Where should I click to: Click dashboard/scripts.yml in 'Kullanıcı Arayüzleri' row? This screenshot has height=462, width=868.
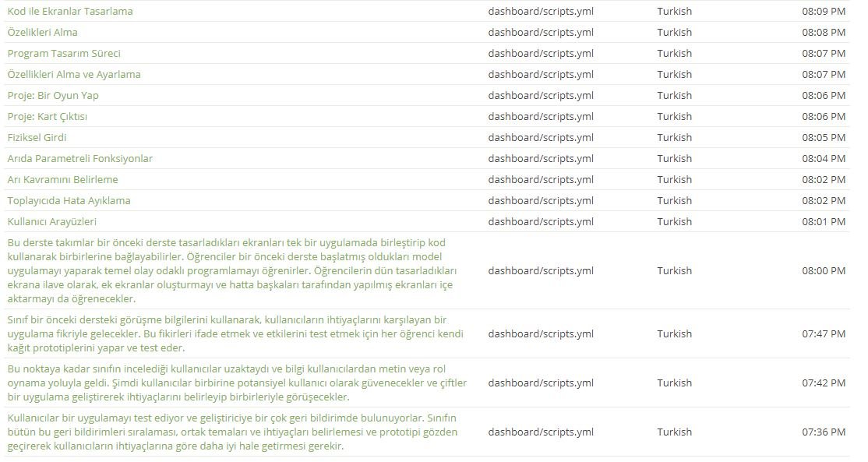pos(541,221)
